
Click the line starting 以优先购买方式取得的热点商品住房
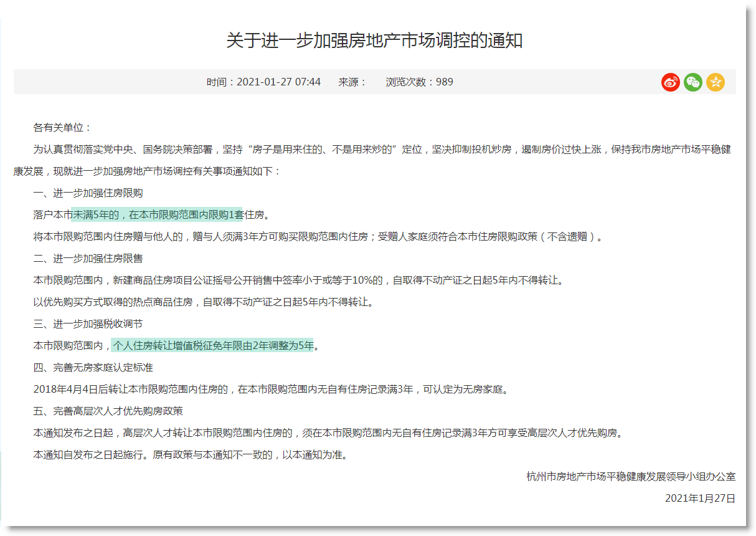(x=205, y=302)
